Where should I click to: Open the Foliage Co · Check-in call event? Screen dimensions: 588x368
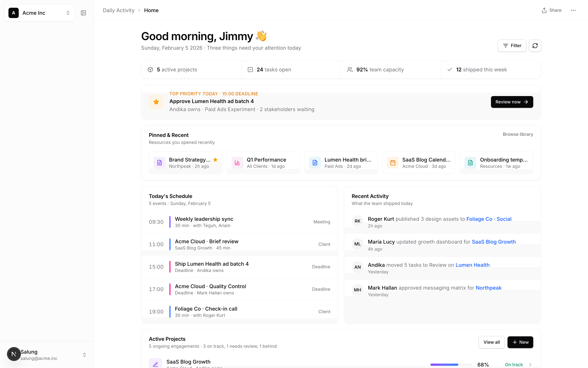pos(240,312)
